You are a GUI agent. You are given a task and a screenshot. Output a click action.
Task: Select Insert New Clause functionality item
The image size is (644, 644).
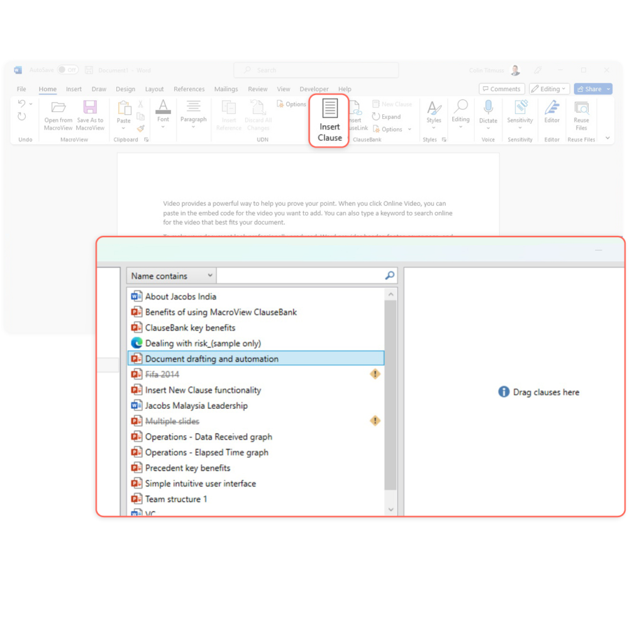click(256, 390)
